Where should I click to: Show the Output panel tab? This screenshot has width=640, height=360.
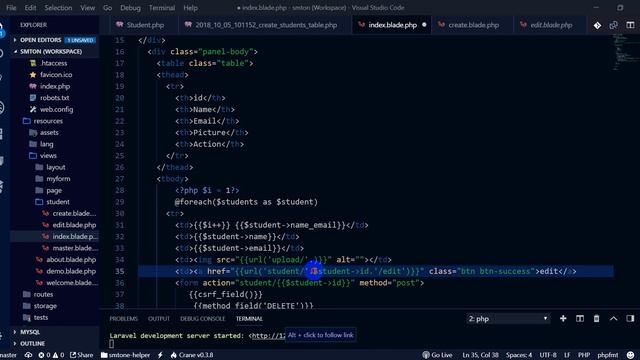pos(159,319)
